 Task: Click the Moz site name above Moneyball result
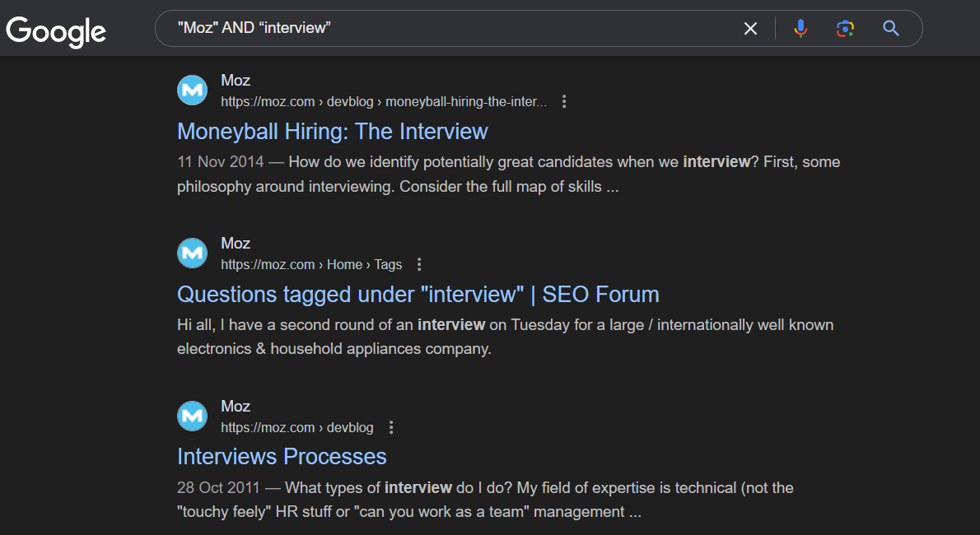pyautogui.click(x=236, y=80)
